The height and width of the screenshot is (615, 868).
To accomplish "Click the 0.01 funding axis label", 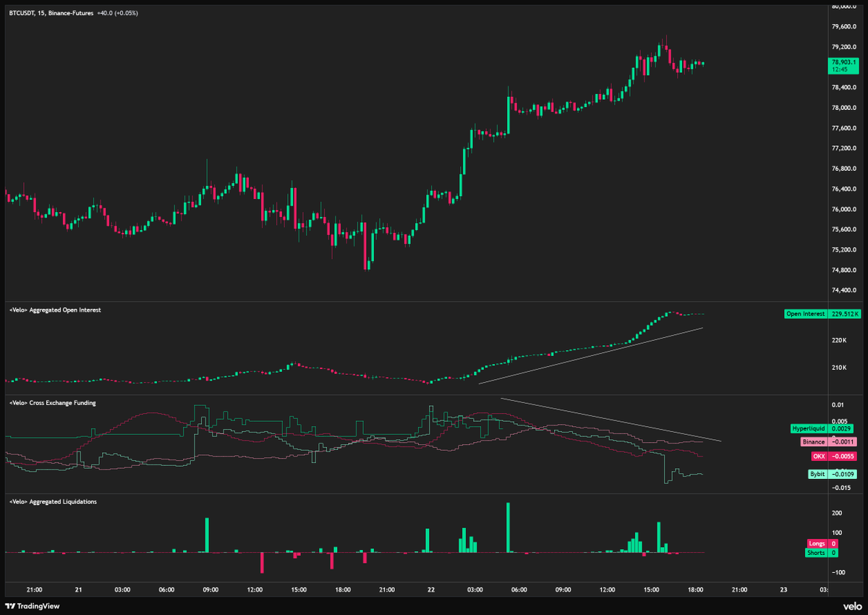I will click(838, 404).
